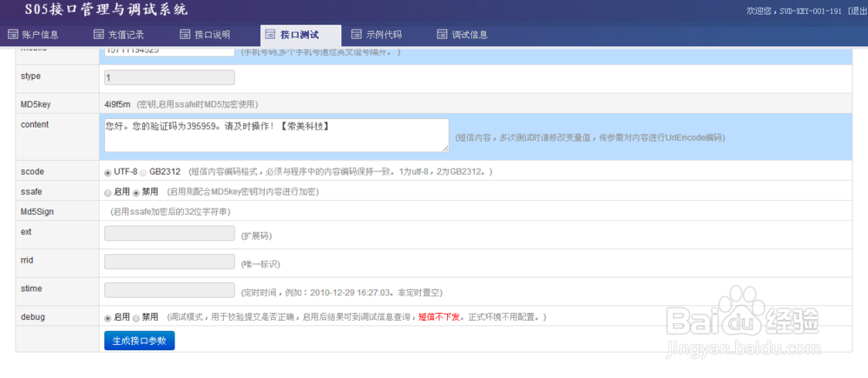Click the mobile number input field
The image size is (868, 378).
pos(169,50)
